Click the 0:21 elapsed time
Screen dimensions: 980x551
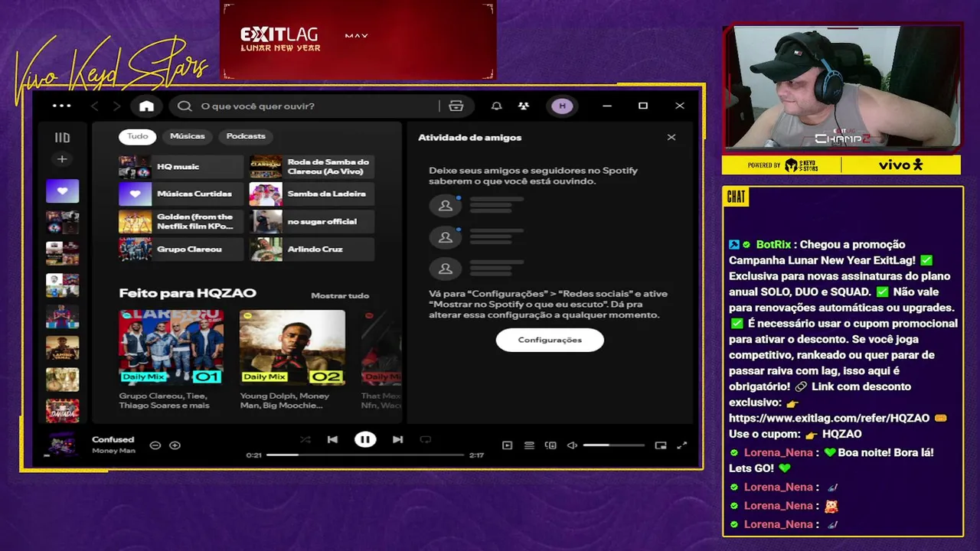253,455
